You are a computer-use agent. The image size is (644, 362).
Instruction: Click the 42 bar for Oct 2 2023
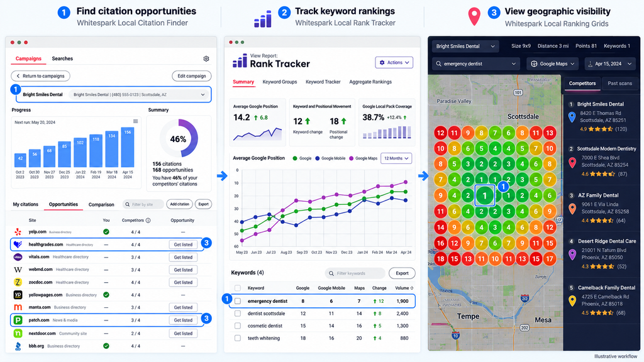20,160
